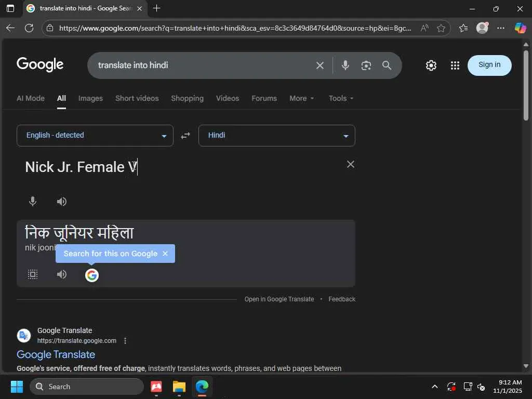Open options for Google Translate result

125,341
